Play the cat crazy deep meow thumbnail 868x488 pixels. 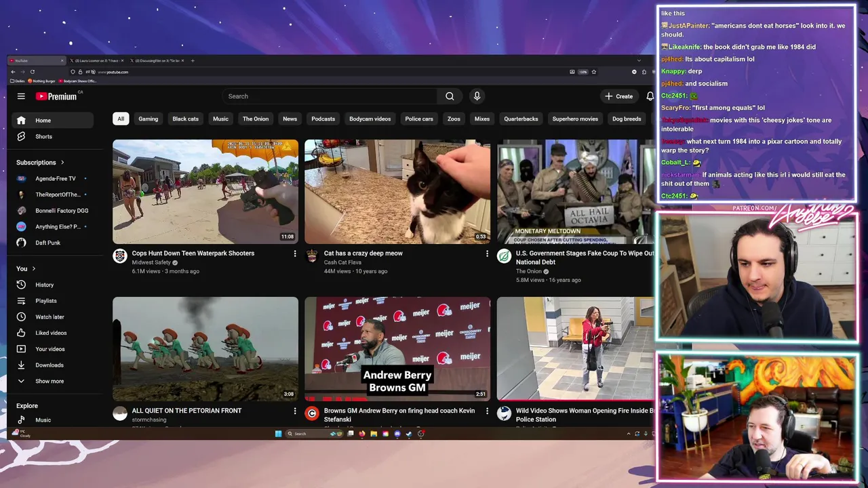[x=397, y=192]
